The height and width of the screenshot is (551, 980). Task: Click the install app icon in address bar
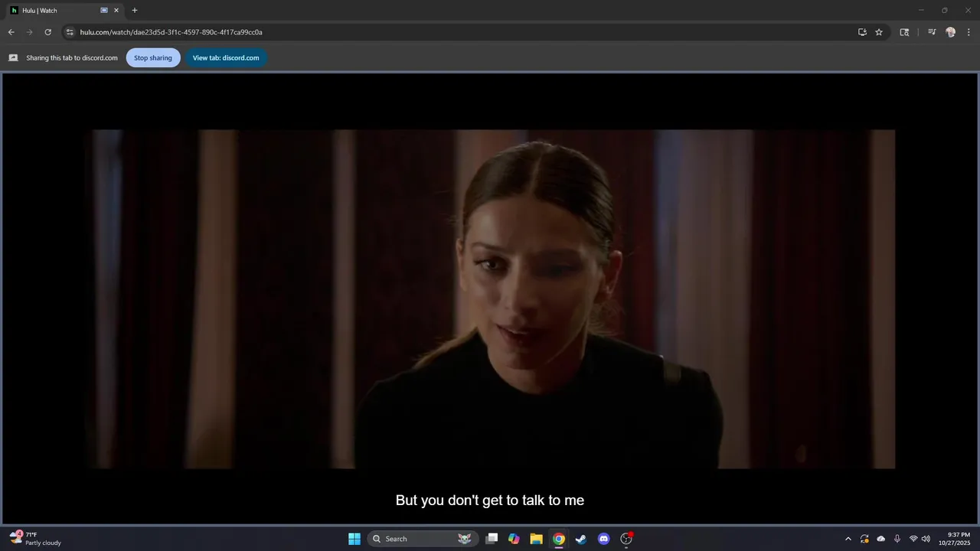point(862,32)
